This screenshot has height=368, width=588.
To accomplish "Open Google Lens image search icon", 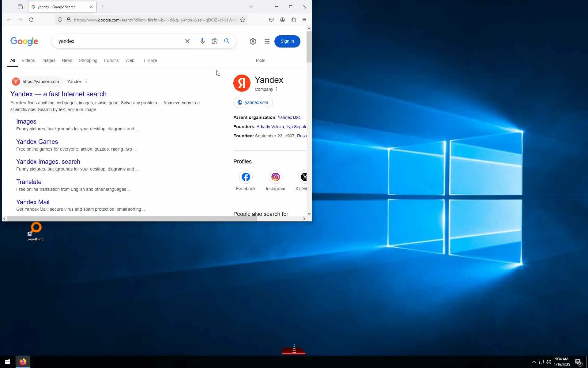I will tap(214, 41).
